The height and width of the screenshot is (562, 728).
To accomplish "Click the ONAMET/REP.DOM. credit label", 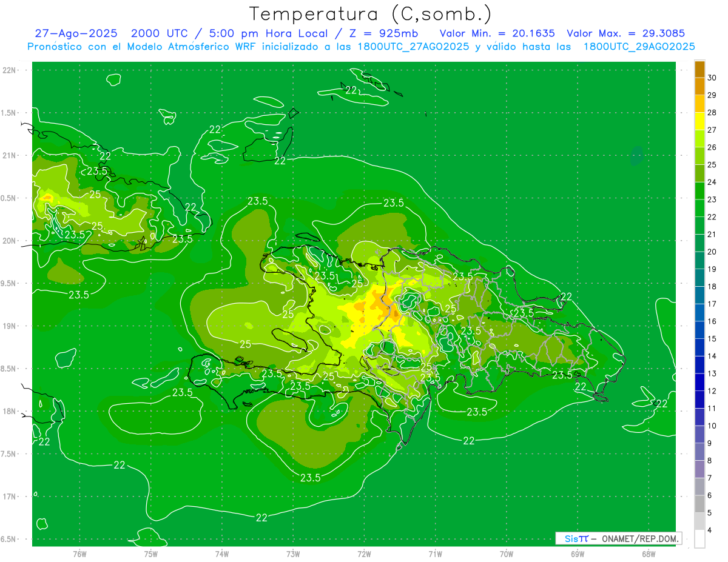I will coord(641,538).
